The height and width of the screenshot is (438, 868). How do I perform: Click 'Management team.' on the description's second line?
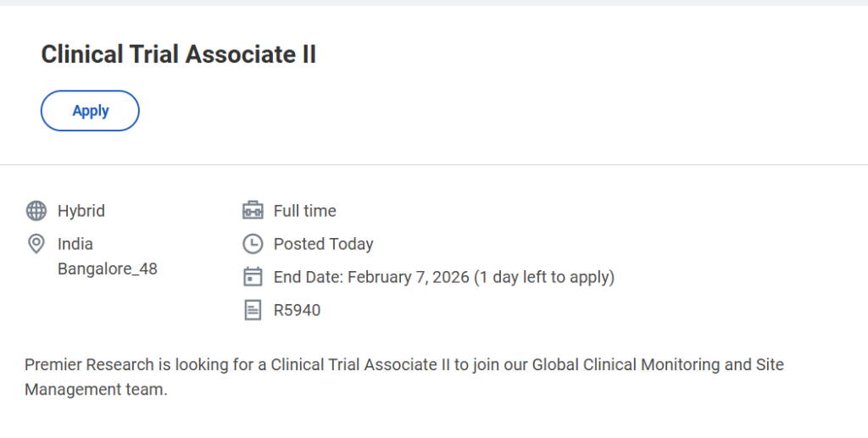[x=96, y=391]
